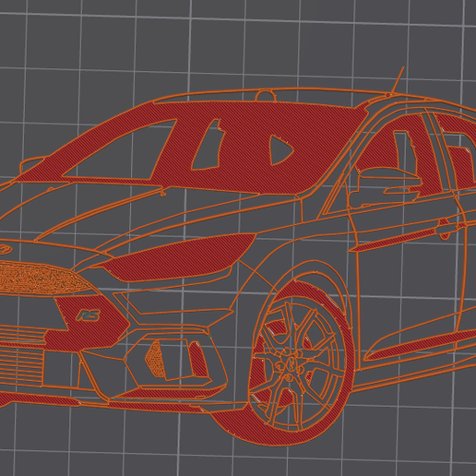This screenshot has height=476, width=476.
Task: Click the headlight infill region
Action: tap(178, 258)
